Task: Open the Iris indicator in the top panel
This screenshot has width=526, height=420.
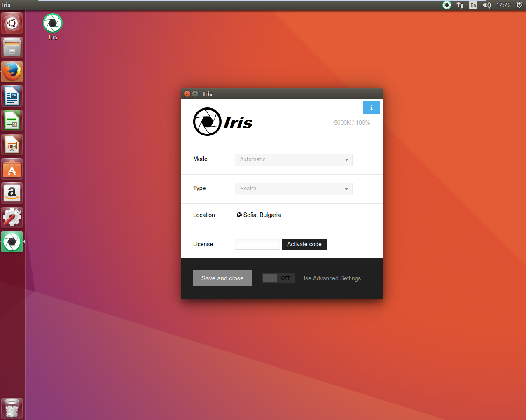Action: pyautogui.click(x=447, y=5)
